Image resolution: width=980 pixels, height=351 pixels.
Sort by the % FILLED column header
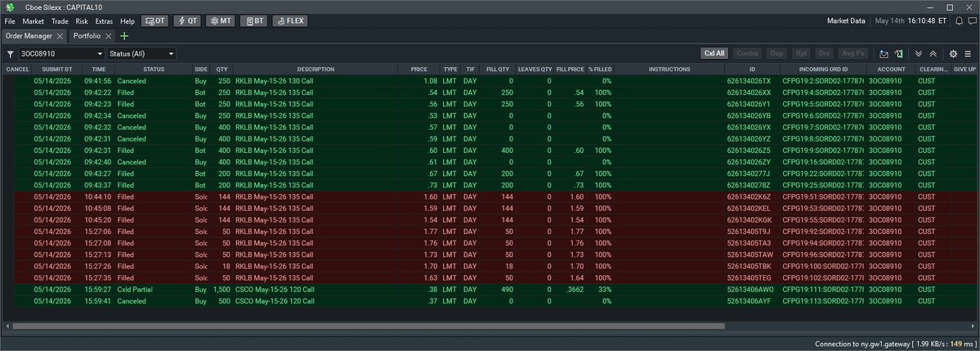pos(600,70)
